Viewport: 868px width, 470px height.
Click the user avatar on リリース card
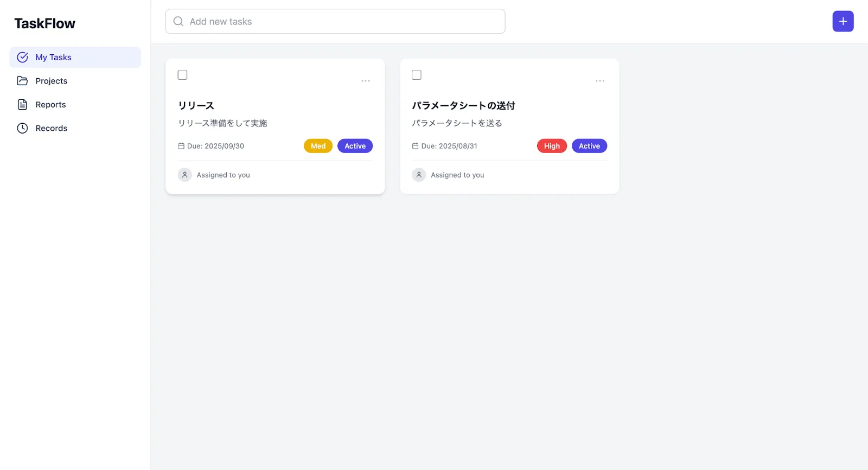point(184,175)
